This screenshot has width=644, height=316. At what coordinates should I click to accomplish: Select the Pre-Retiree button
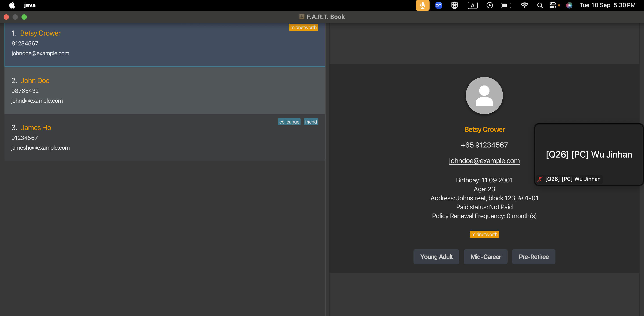tap(533, 257)
